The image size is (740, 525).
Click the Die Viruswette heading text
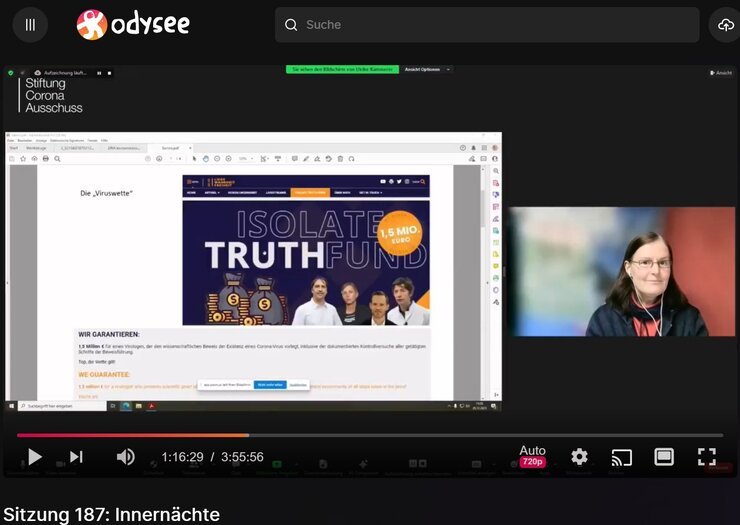106,193
